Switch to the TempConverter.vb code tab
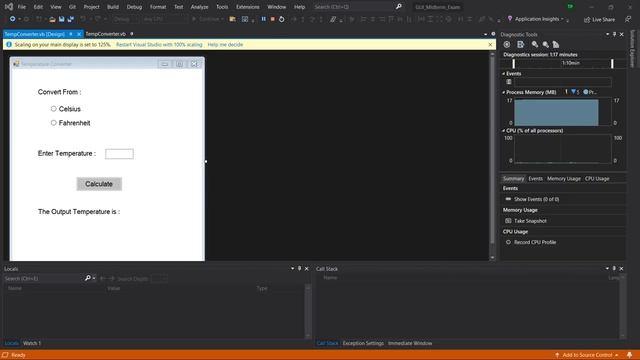Viewport: 640px width, 360px height. pos(106,34)
